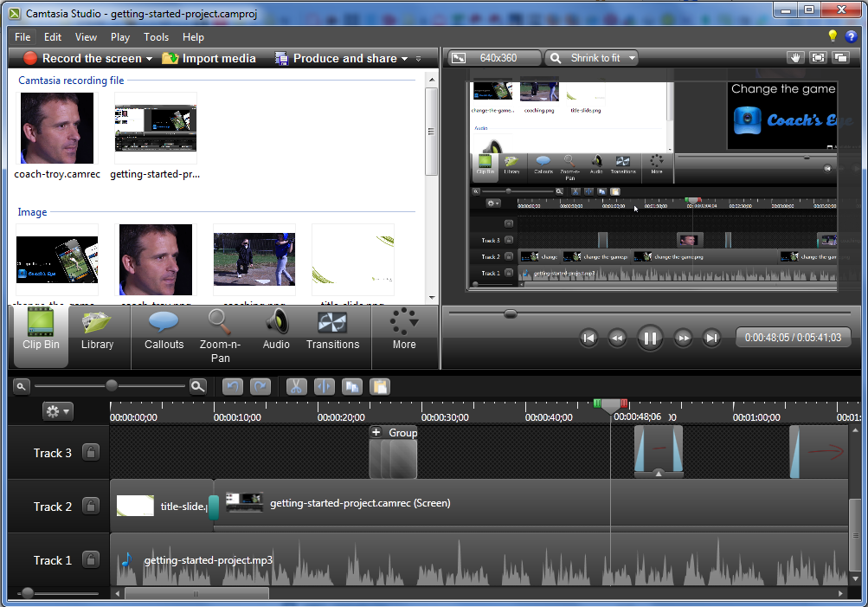Open the Clip Bin tab
This screenshot has height=607, width=868.
click(x=41, y=336)
